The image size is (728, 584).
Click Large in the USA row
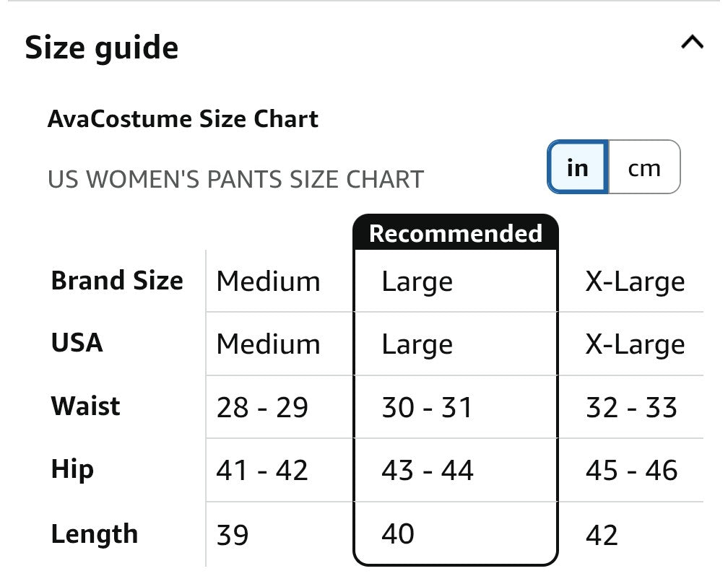(417, 344)
